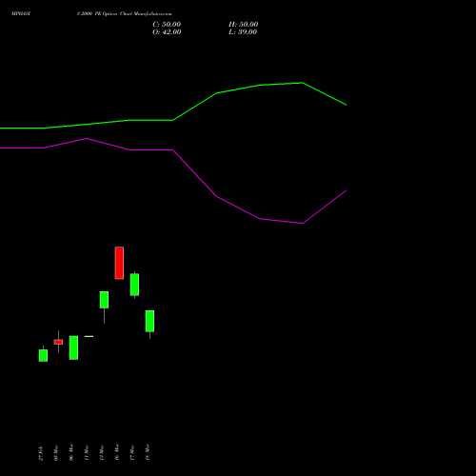Viewport: 476px width, 476px height.
Task: Click the 18 Mar date axis label
Action: coord(148,452)
